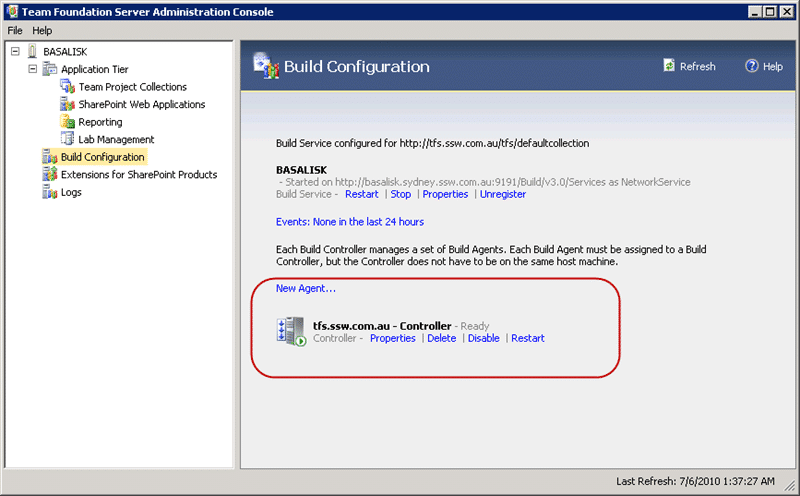Restart the Build Service
Image resolution: width=800 pixels, height=496 pixels.
pyautogui.click(x=362, y=194)
